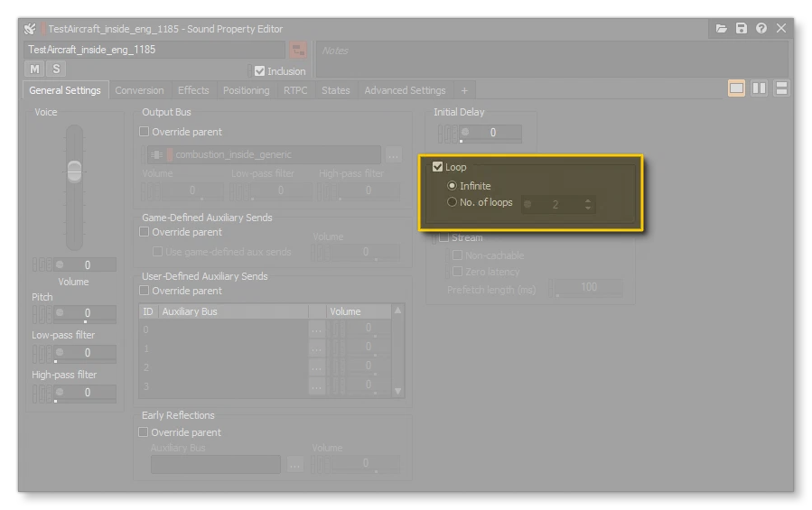
Task: Enable Early Reflections Override parent
Action: (x=144, y=431)
